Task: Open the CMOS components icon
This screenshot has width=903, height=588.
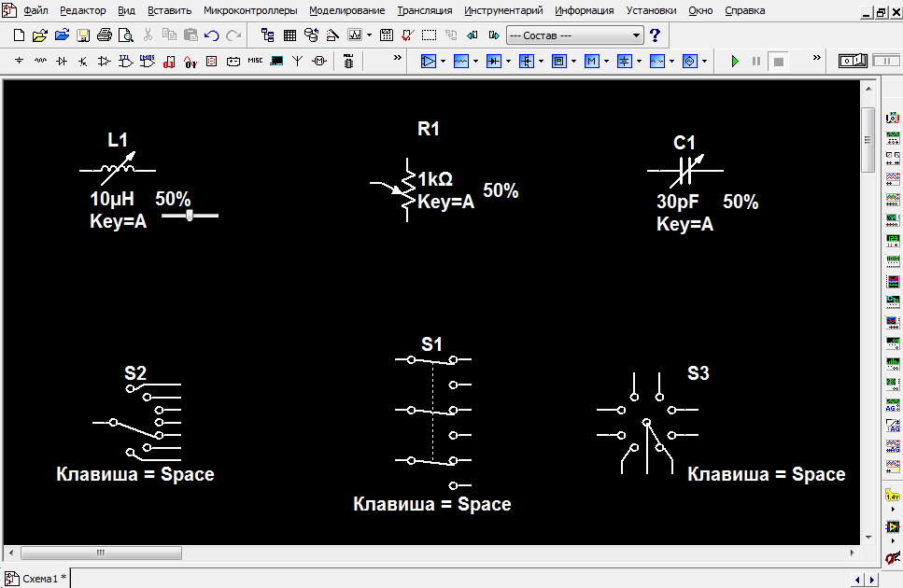Action: (x=147, y=61)
